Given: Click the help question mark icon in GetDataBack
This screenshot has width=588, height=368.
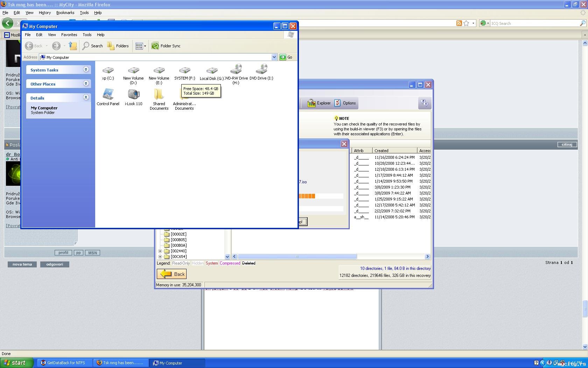Looking at the screenshot, I should click(424, 103).
